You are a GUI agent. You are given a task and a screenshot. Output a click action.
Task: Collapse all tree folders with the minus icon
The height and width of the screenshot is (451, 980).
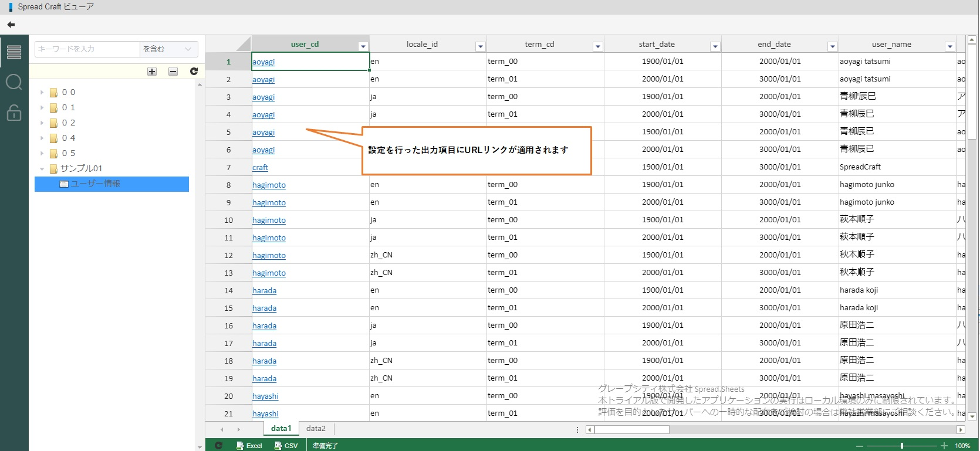[173, 72]
